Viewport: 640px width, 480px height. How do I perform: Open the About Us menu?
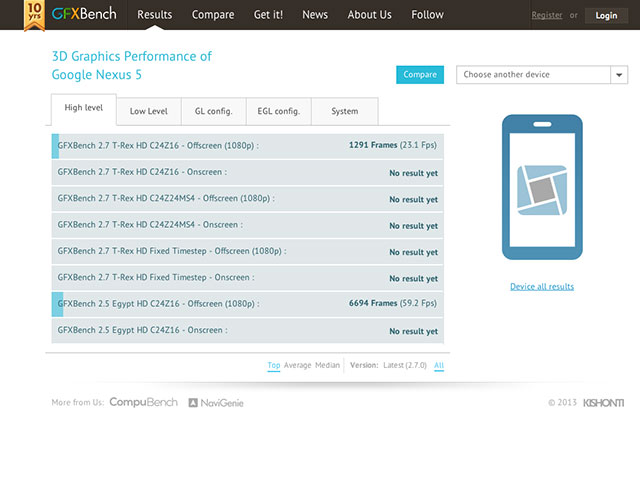[x=369, y=15]
